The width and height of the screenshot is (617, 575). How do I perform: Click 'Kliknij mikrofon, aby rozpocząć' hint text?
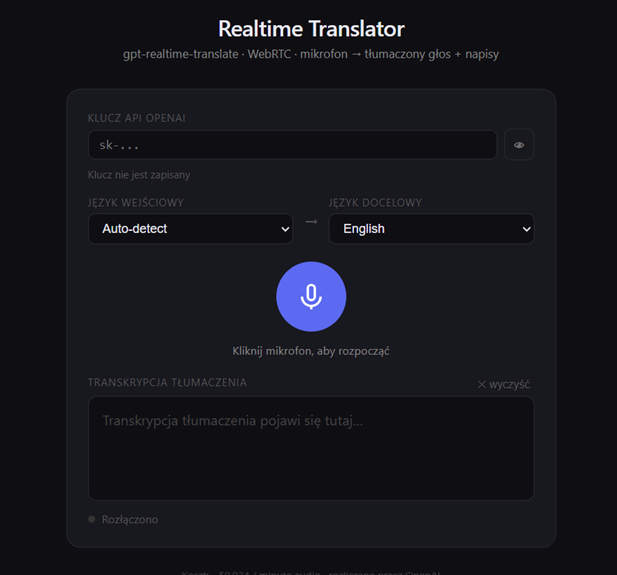[x=311, y=351]
